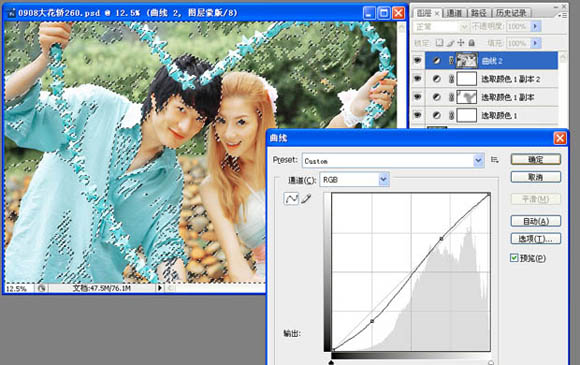Image resolution: width=580 pixels, height=365 pixels.
Task: Click the document title 0908大花轿260.psd
Action: tap(59, 13)
